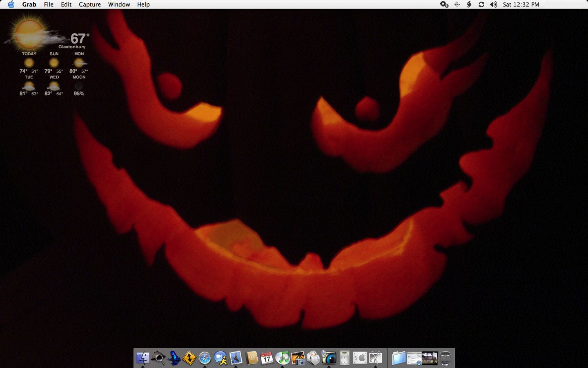The width and height of the screenshot is (588, 368).
Task: Click the webpage thumbnail in the Dock
Action: [x=414, y=358]
